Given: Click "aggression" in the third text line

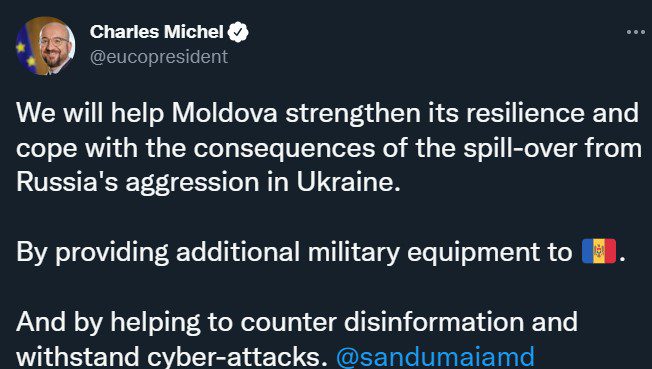Looking at the screenshot, I should [193, 184].
